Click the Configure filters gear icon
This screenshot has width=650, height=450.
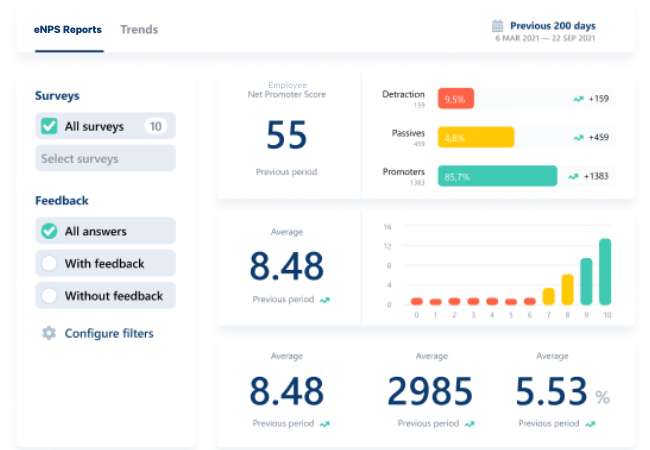pos(49,333)
